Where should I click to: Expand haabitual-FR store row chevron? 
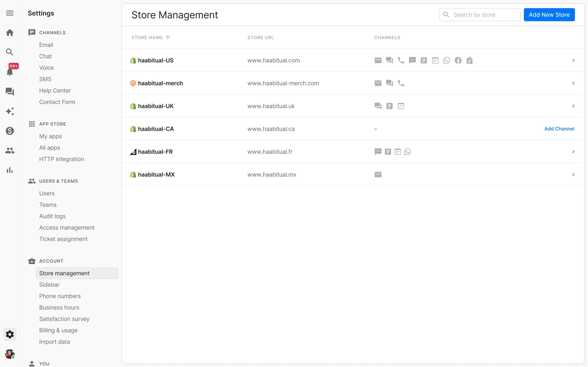[x=573, y=152]
